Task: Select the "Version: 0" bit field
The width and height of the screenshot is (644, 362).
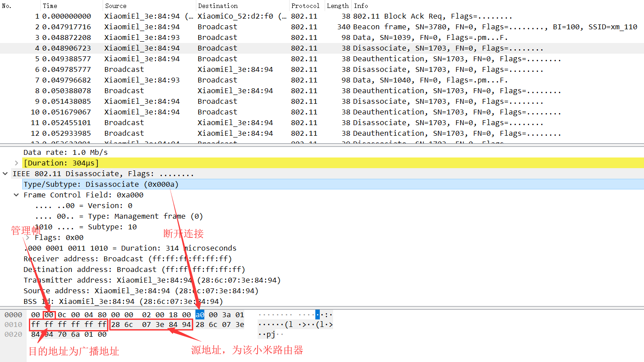Action: click(x=89, y=205)
